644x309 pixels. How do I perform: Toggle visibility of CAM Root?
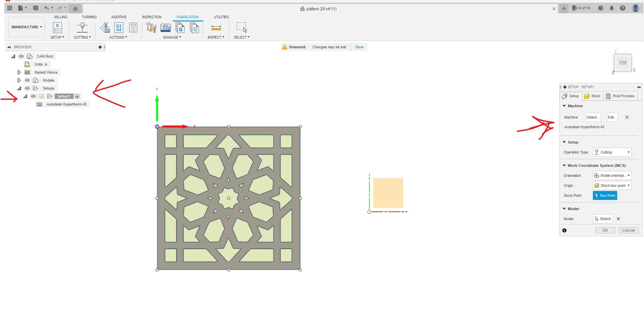point(21,56)
